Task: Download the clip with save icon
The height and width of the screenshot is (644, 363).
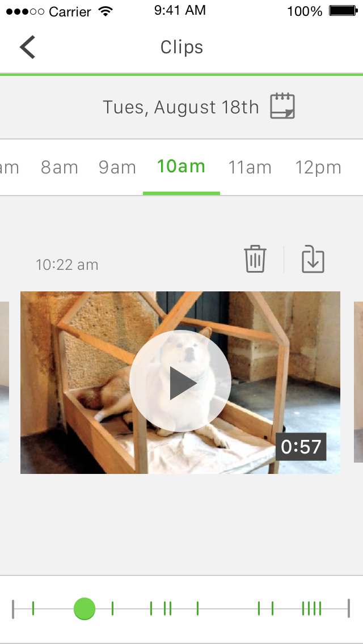Action: click(313, 259)
